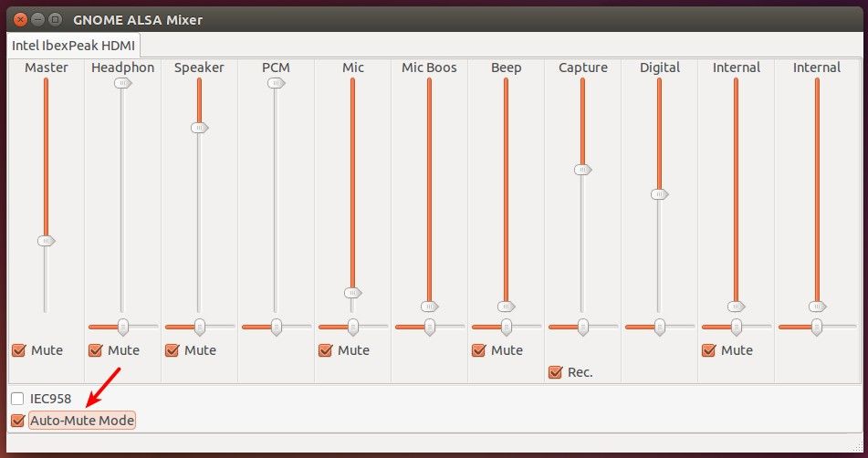Image resolution: width=868 pixels, height=458 pixels.
Task: Click the Mic Boos volume slider handle
Action: point(429,307)
